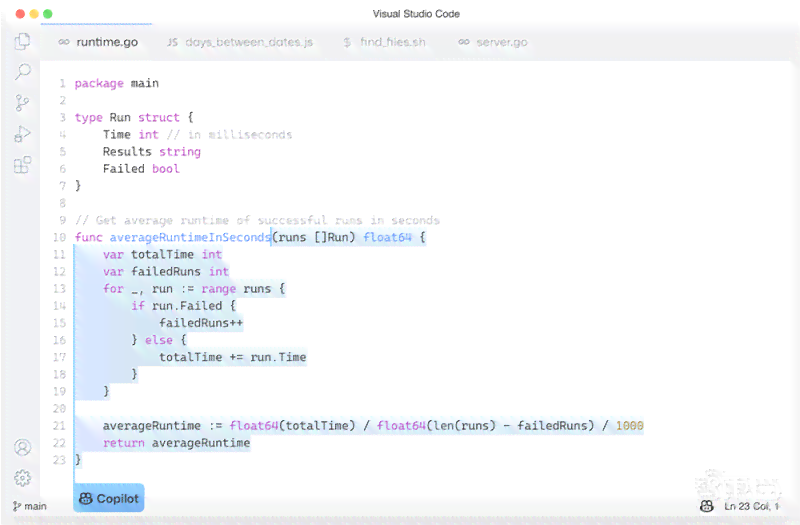
Task: Click the 'Visual Studio Code' window title
Action: pyautogui.click(x=416, y=14)
